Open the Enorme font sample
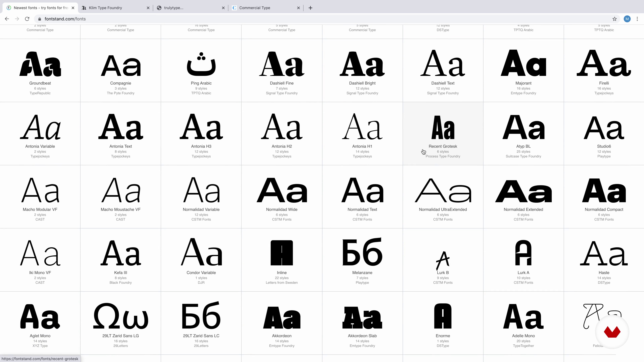 (443, 316)
